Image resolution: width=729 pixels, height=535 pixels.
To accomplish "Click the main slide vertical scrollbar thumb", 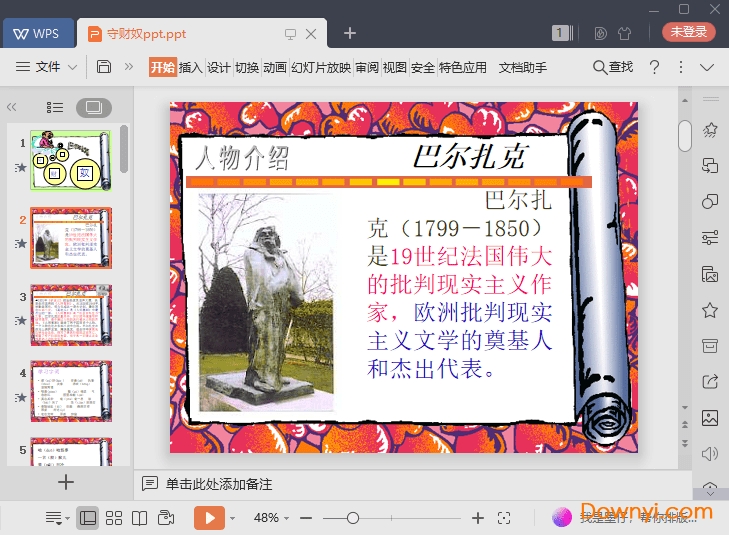I will [684, 135].
